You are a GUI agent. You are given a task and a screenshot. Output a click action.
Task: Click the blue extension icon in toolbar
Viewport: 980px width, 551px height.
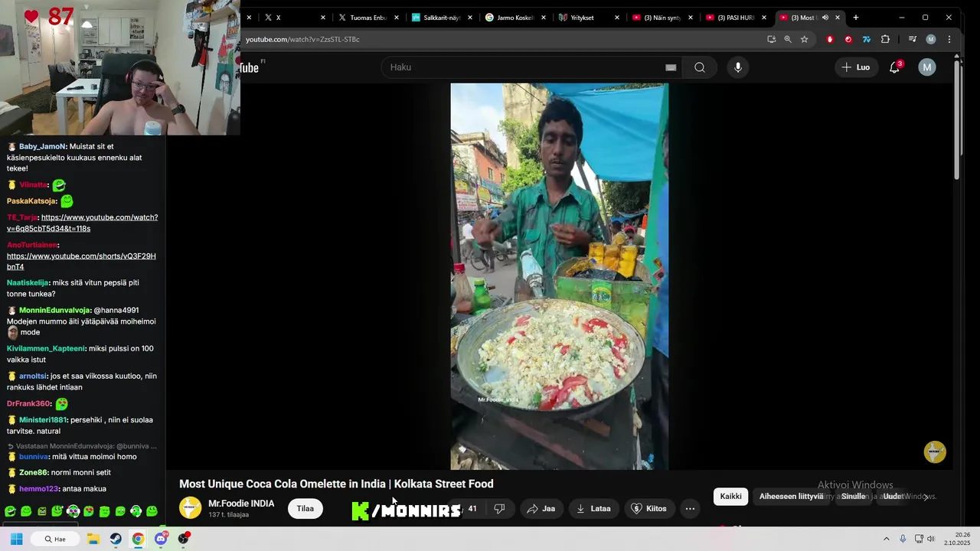coord(867,39)
